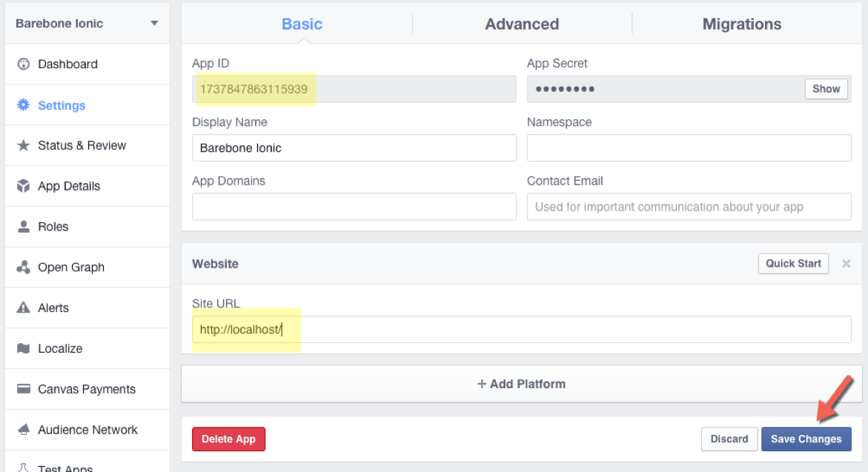Viewport: 868px width, 472px height.
Task: Click the Open Graph nodes icon
Action: (23, 267)
